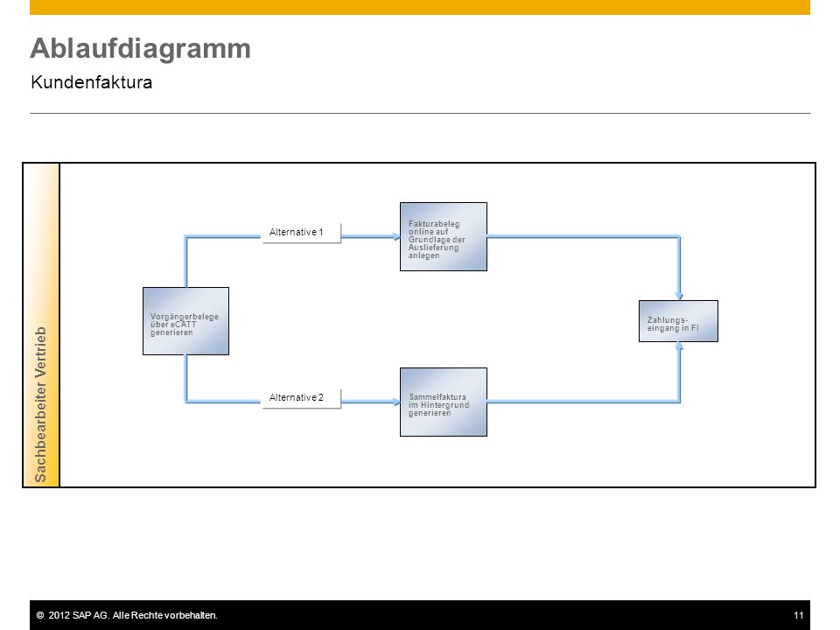Select the 'Fakturabeleg online auf Grundlage' box

click(x=444, y=237)
